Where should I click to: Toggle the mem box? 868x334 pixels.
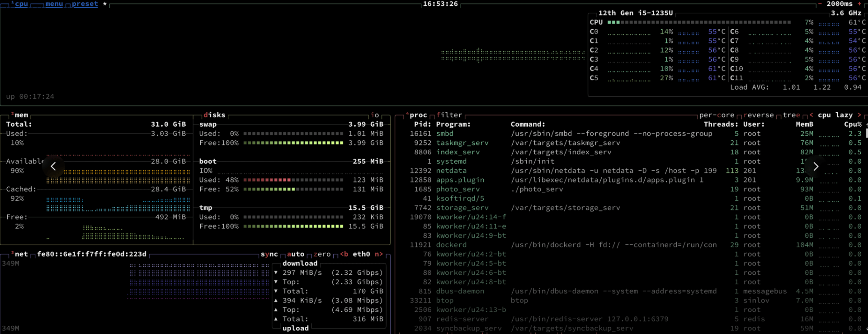[x=19, y=115]
